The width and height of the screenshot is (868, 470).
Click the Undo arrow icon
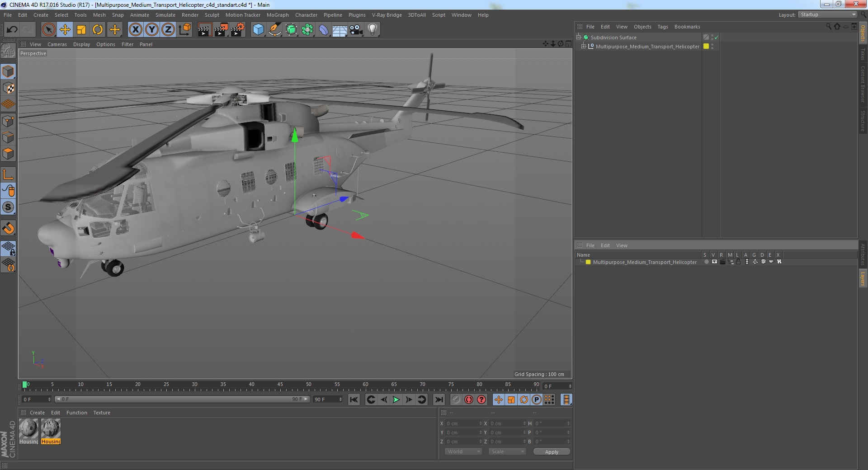tap(12, 30)
